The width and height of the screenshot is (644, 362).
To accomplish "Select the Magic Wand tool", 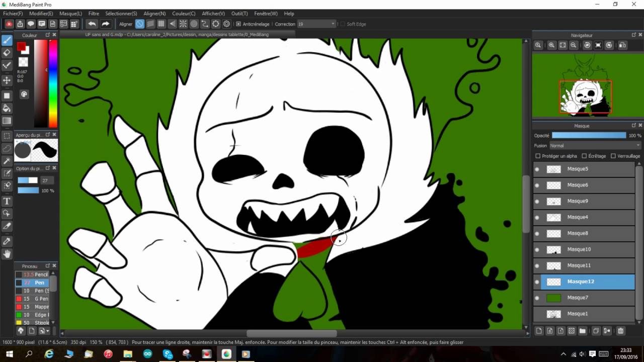I will [7, 161].
